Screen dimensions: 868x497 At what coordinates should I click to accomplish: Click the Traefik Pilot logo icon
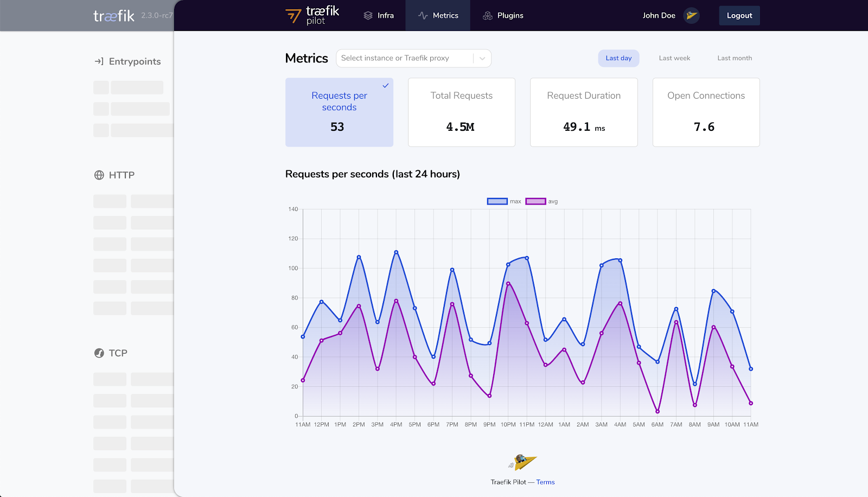(x=293, y=16)
